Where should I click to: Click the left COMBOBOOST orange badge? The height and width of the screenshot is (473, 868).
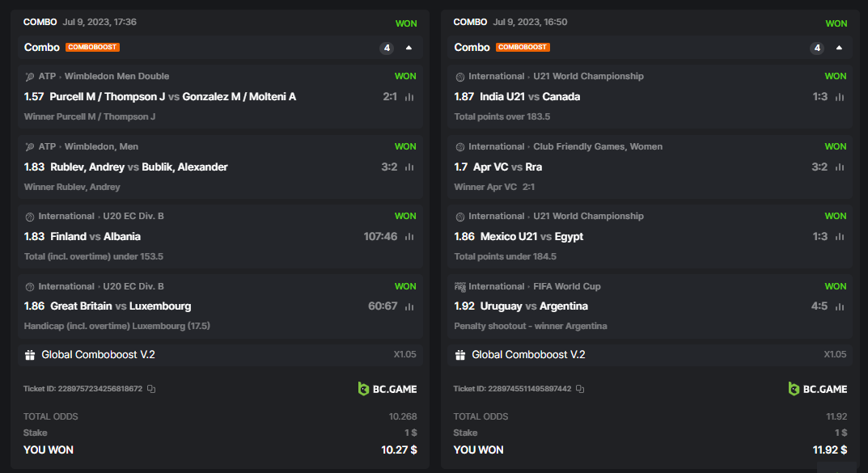pyautogui.click(x=92, y=48)
